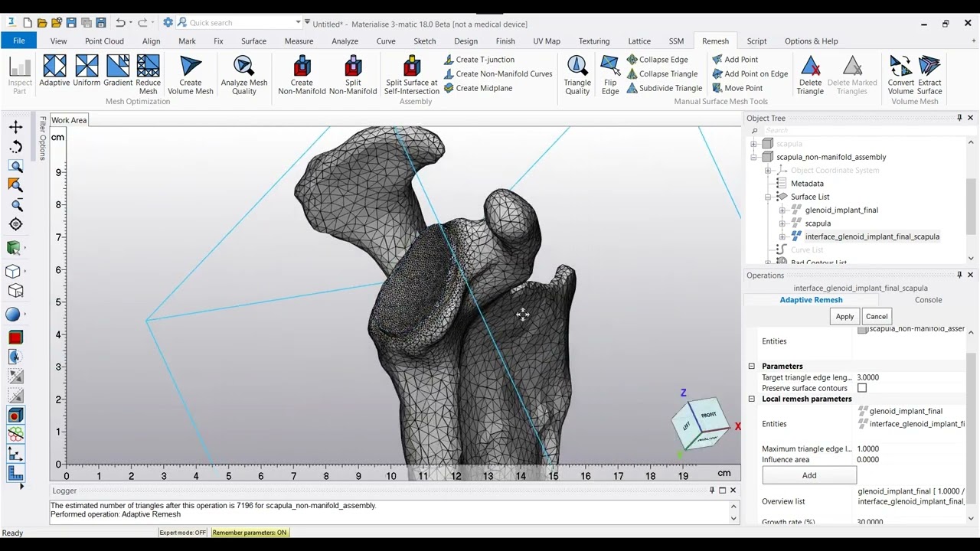Toggle Expert mode OFF in status bar
The height and width of the screenshot is (551, 980).
point(183,533)
